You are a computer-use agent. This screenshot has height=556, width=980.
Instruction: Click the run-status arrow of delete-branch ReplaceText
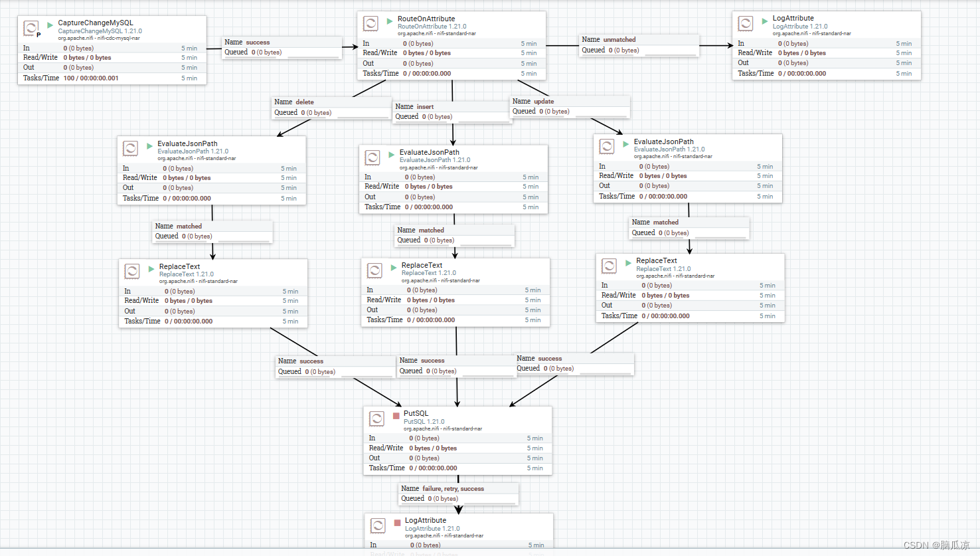coord(151,269)
